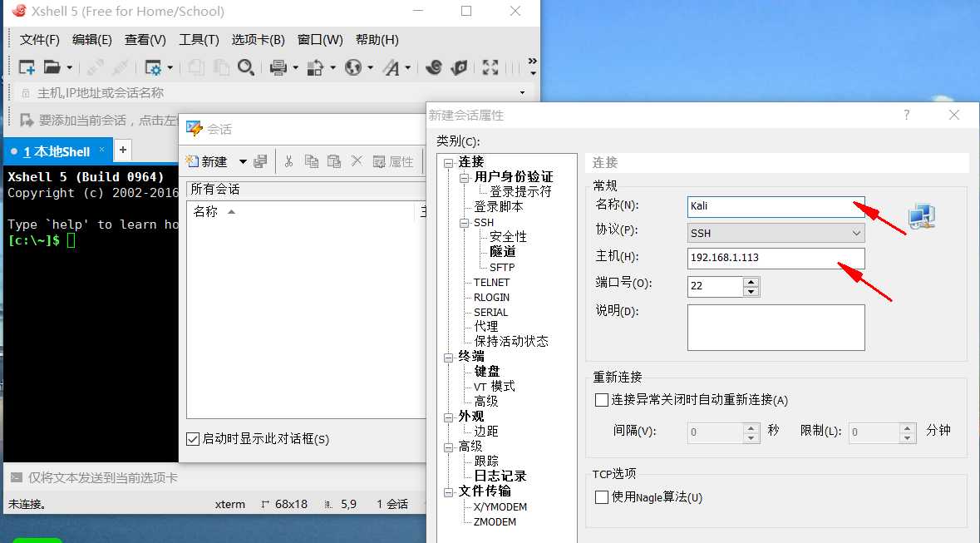Image resolution: width=980 pixels, height=543 pixels.
Task: Uncheck 启动时显示此对话框 checkbox
Action: point(193,439)
